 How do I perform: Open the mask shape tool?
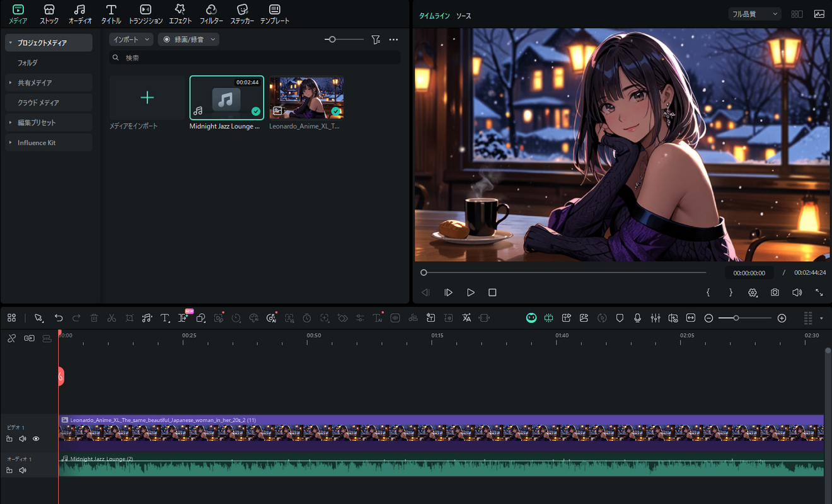tap(201, 318)
